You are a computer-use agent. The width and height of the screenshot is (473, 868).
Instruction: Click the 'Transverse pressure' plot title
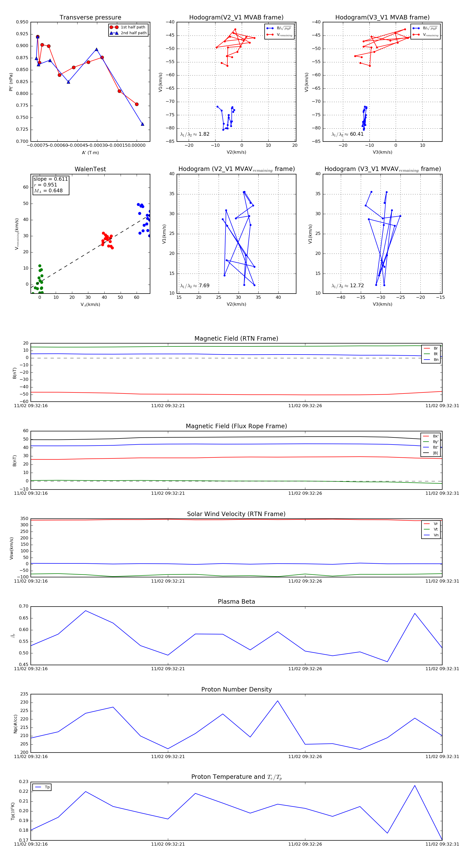tap(90, 18)
